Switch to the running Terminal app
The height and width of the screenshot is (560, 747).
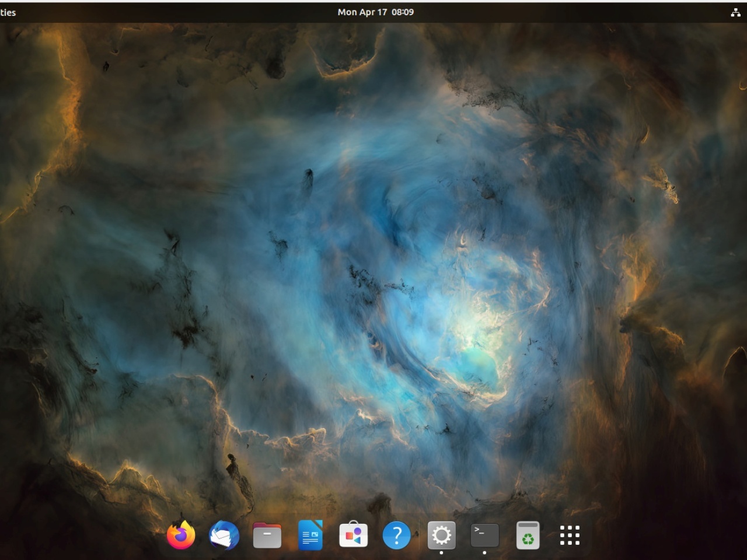[x=484, y=535]
